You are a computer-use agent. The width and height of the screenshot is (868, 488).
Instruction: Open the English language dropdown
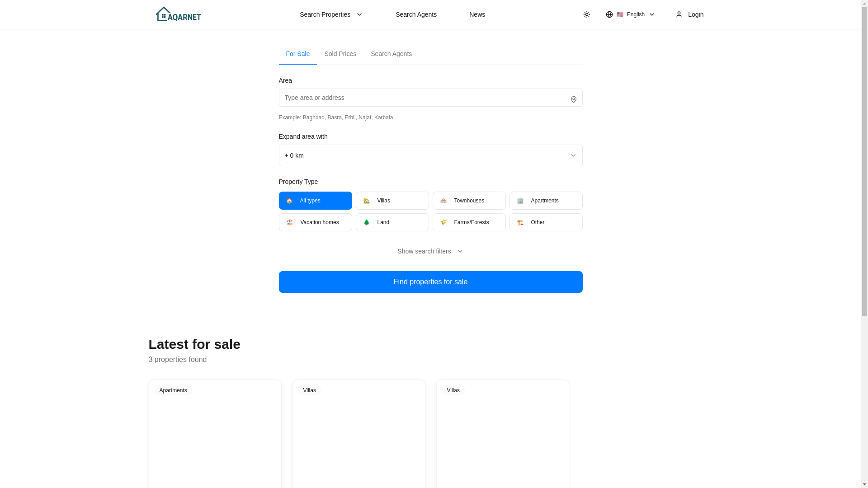pos(630,14)
